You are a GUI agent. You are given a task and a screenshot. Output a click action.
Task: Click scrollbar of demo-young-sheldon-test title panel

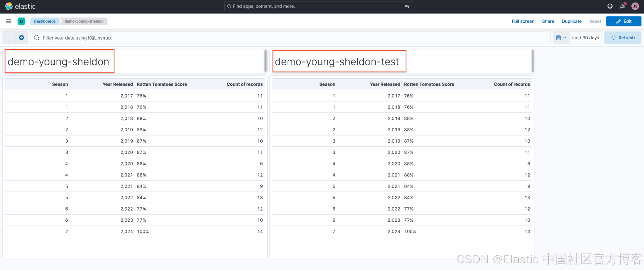533,61
